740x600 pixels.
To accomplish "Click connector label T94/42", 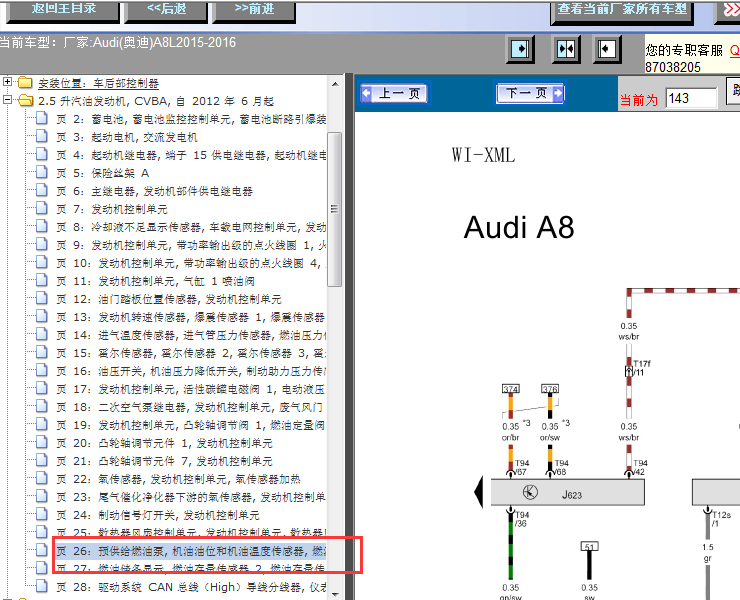I will coord(640,467).
